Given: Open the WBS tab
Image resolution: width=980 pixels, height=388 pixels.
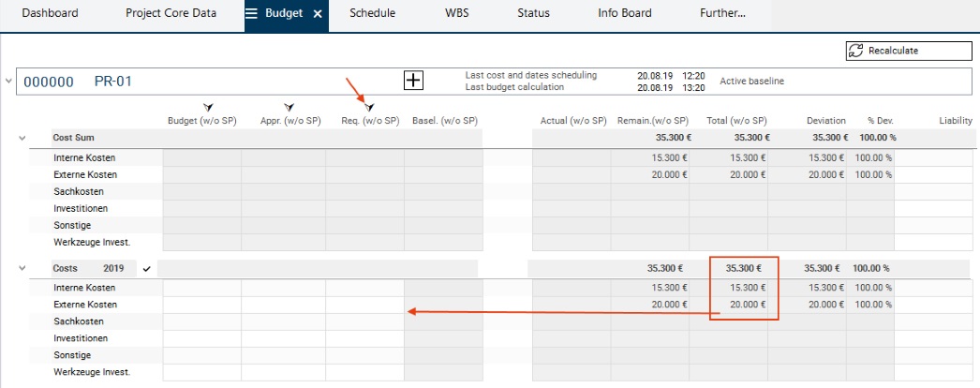Looking at the screenshot, I should [x=458, y=14].
